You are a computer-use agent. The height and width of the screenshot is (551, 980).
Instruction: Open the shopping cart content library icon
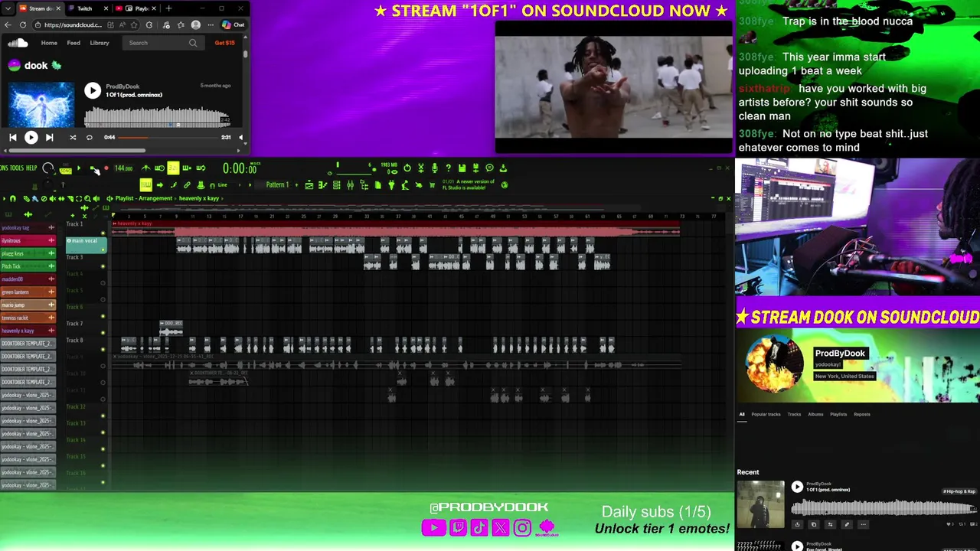coord(432,184)
